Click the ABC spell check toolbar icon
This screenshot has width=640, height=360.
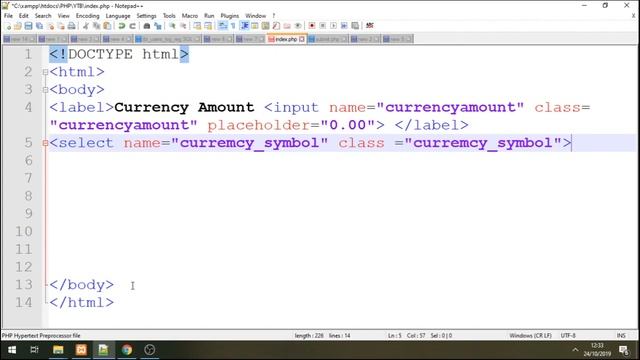click(370, 26)
